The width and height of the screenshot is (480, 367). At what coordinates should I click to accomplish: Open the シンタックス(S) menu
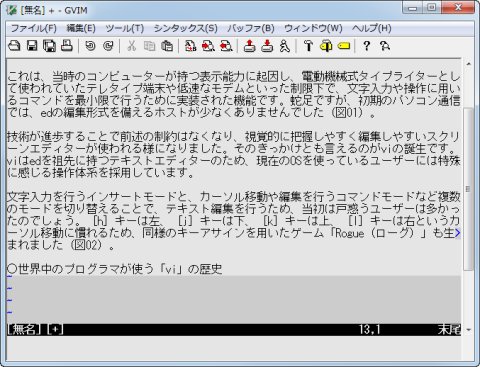(x=185, y=28)
